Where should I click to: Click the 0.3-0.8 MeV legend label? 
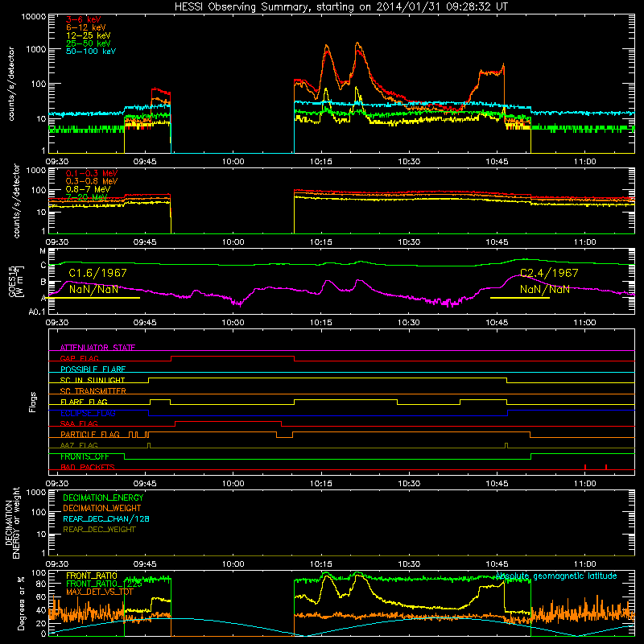[92, 181]
